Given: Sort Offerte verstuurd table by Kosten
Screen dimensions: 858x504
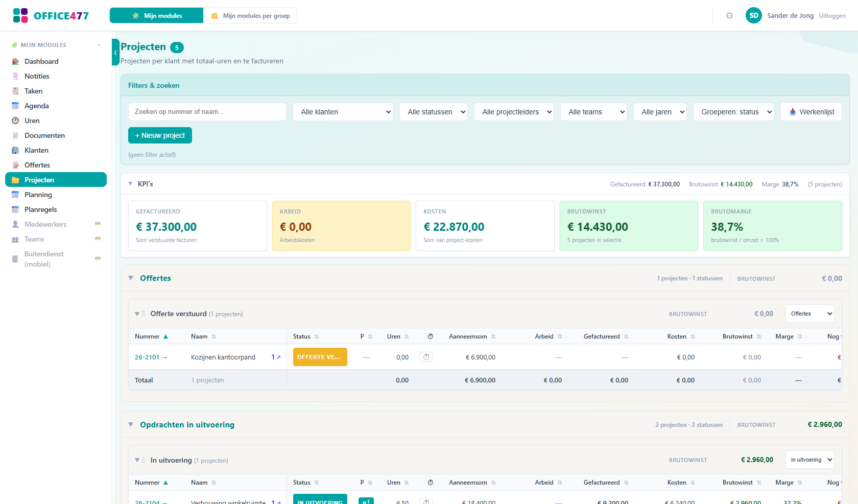Looking at the screenshot, I should click(x=681, y=337).
